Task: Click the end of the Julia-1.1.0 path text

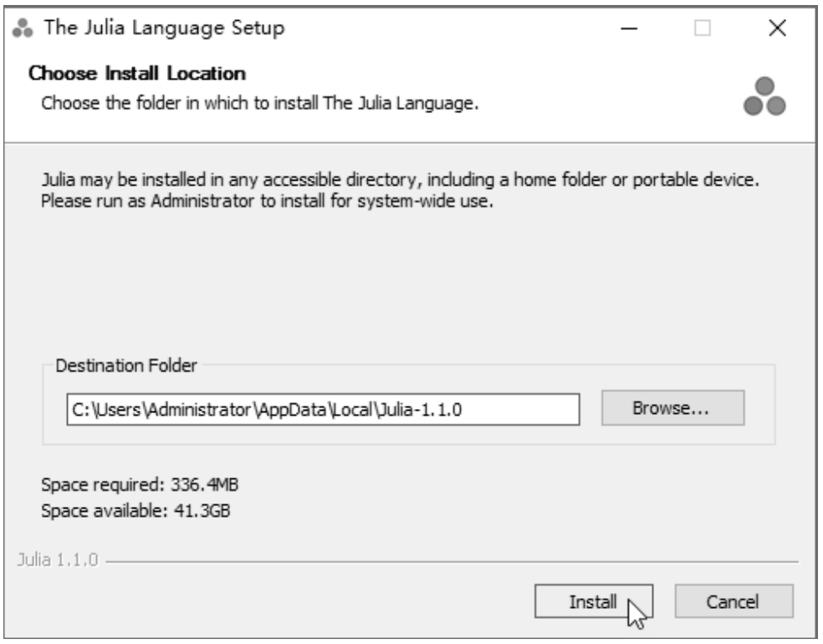Action: [462, 409]
